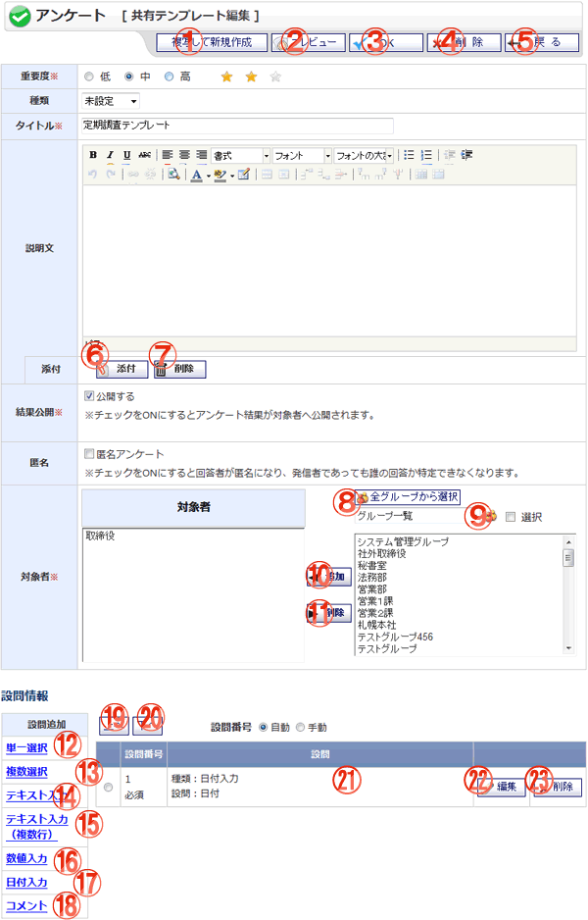
Task: Set question numbering to 手動
Action: click(x=301, y=727)
